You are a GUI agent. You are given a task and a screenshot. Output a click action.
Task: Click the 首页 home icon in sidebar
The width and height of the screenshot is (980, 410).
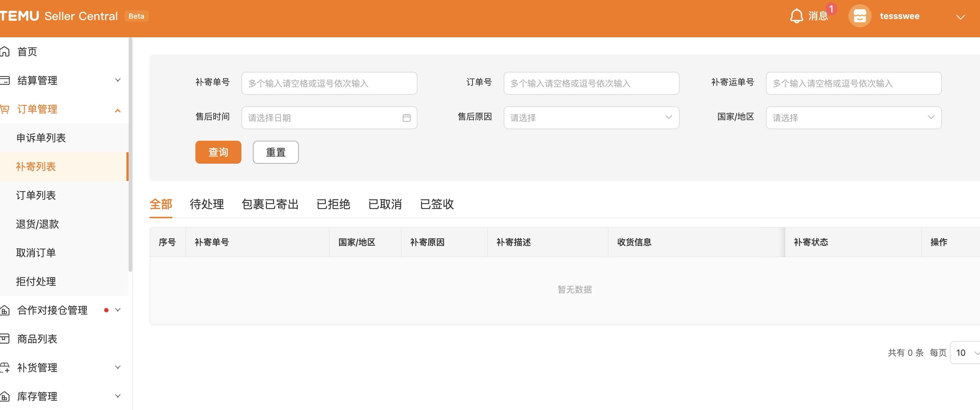(x=5, y=51)
